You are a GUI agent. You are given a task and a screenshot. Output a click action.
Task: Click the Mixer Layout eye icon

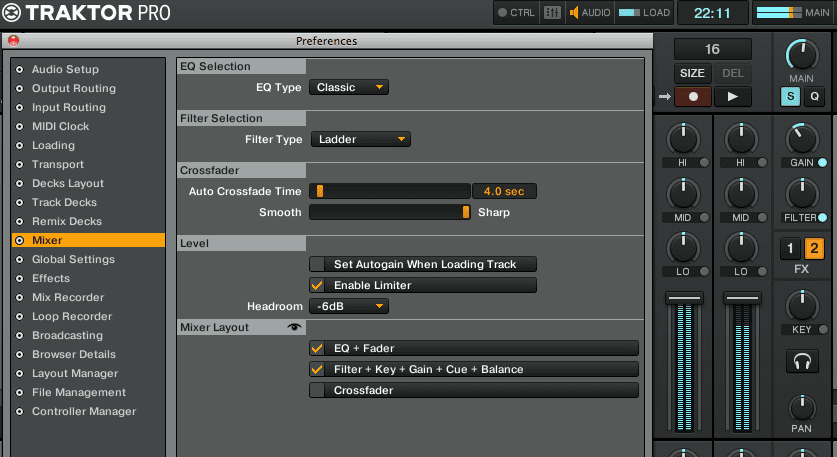click(x=294, y=327)
